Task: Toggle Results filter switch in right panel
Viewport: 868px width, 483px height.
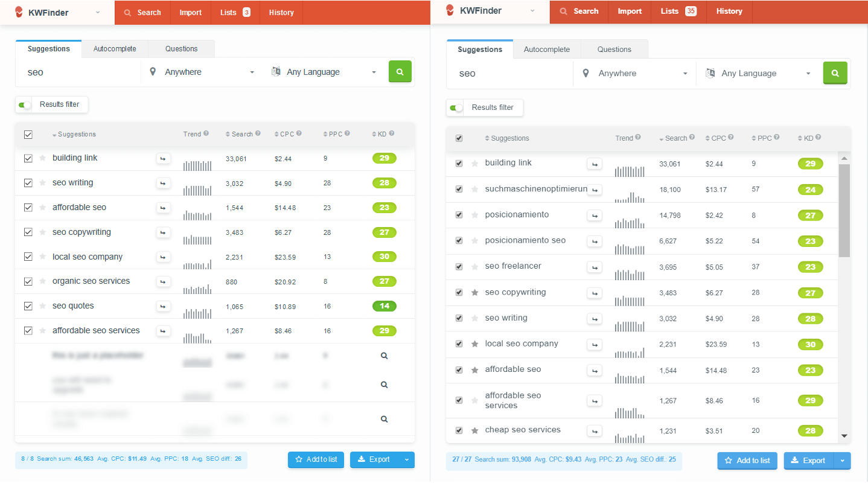Action: tap(456, 107)
